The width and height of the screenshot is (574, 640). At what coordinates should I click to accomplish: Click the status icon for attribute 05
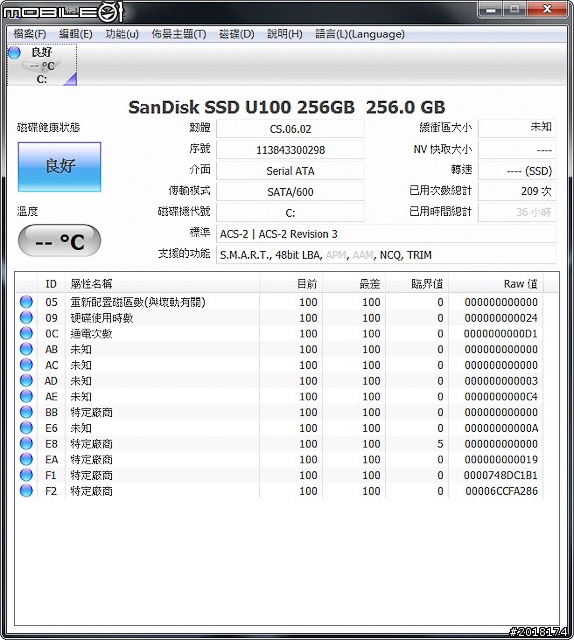pos(26,302)
